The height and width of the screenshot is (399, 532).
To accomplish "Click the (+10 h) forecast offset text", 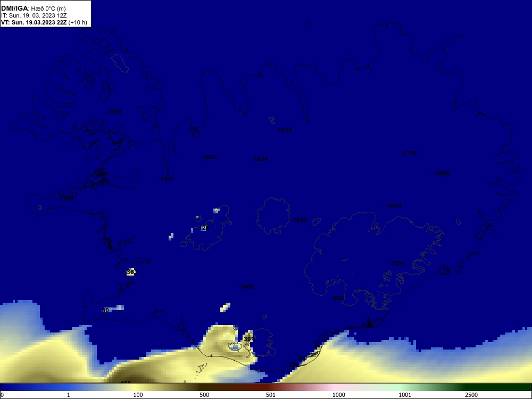I will [x=78, y=22].
